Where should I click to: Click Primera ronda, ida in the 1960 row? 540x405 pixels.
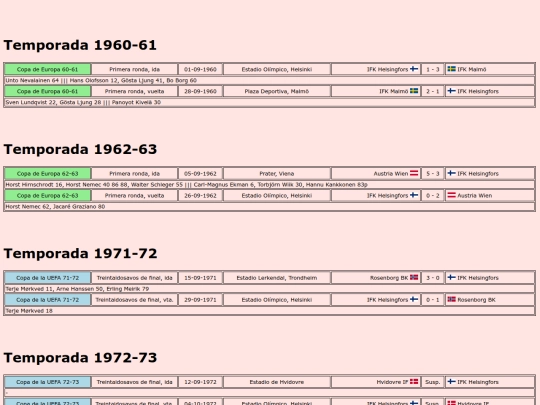coord(135,69)
